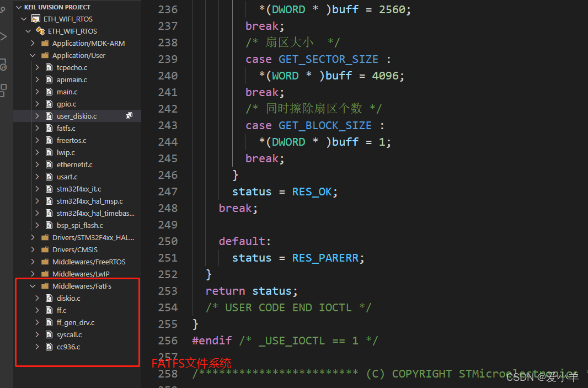Collapse the ETH_WIFI_RTOS project tree

pos(23,19)
